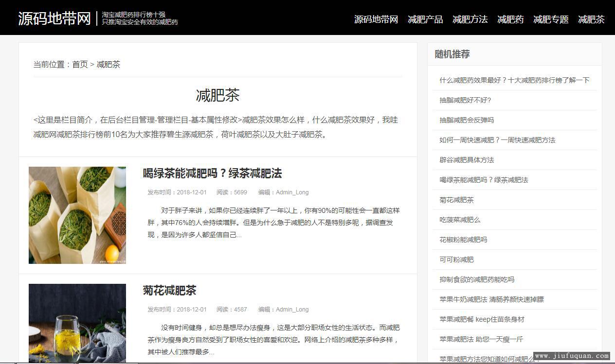Click the green tea article excerpt starting 对于胖子来讲
The image size is (615, 364).
273,223
